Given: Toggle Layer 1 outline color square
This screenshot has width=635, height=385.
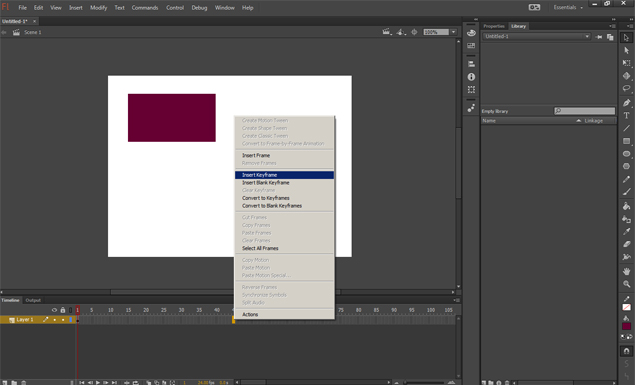Looking at the screenshot, I should (x=70, y=320).
